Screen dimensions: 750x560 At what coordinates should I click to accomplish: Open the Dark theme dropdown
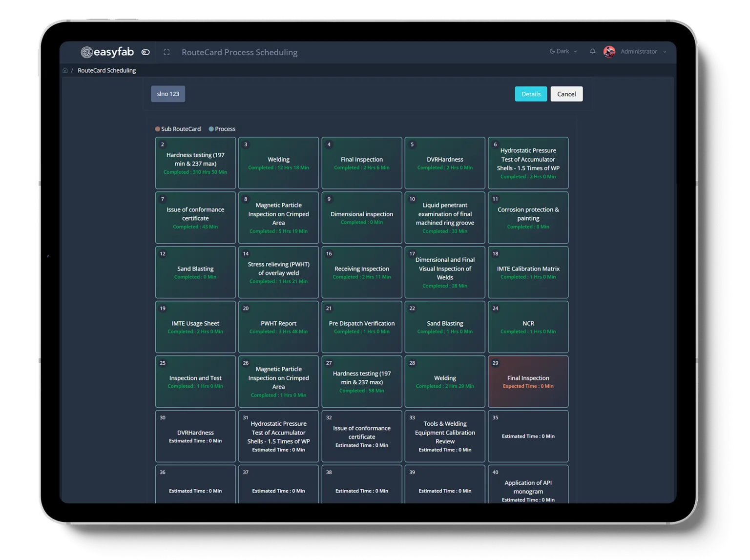coord(563,51)
